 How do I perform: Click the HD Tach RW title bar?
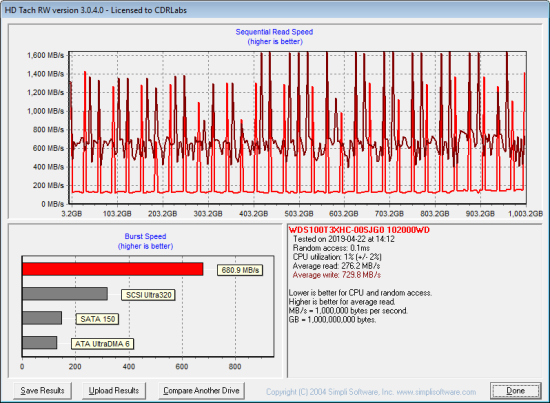coord(275,10)
